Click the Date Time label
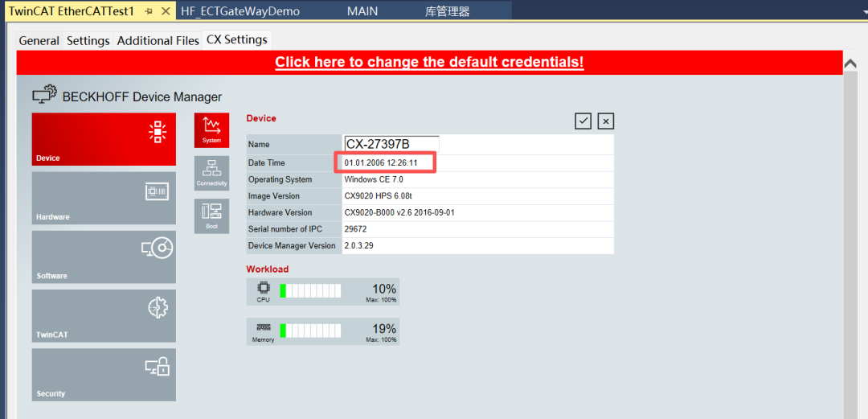The width and height of the screenshot is (868, 419). (x=267, y=163)
